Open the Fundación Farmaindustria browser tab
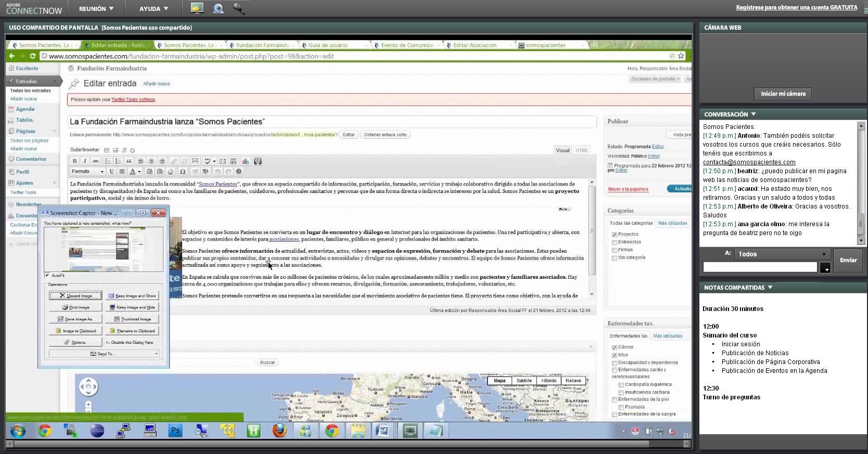The width and height of the screenshot is (868, 454). click(262, 45)
